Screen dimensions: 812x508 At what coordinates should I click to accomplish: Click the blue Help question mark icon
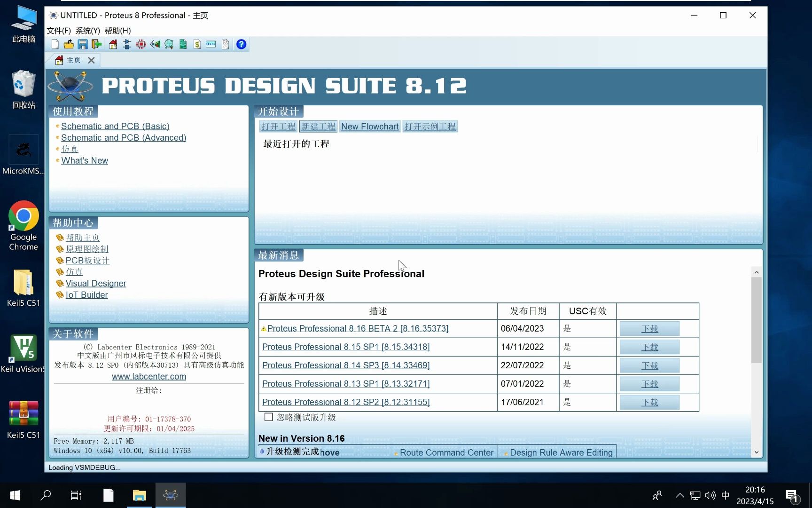click(241, 44)
